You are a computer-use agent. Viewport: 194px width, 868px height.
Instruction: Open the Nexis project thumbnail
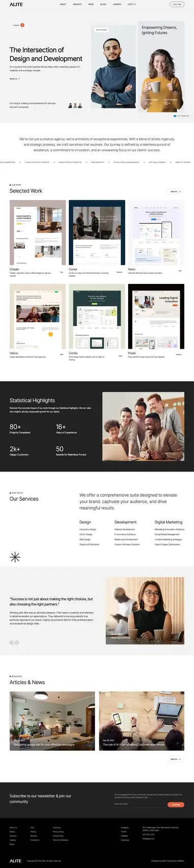[156, 232]
